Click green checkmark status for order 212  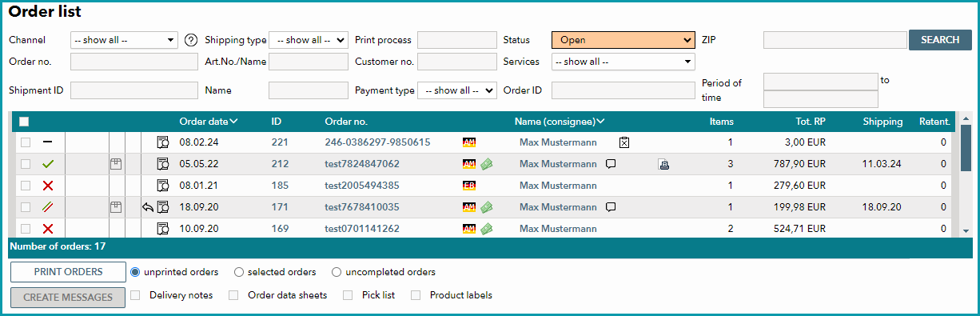[47, 164]
